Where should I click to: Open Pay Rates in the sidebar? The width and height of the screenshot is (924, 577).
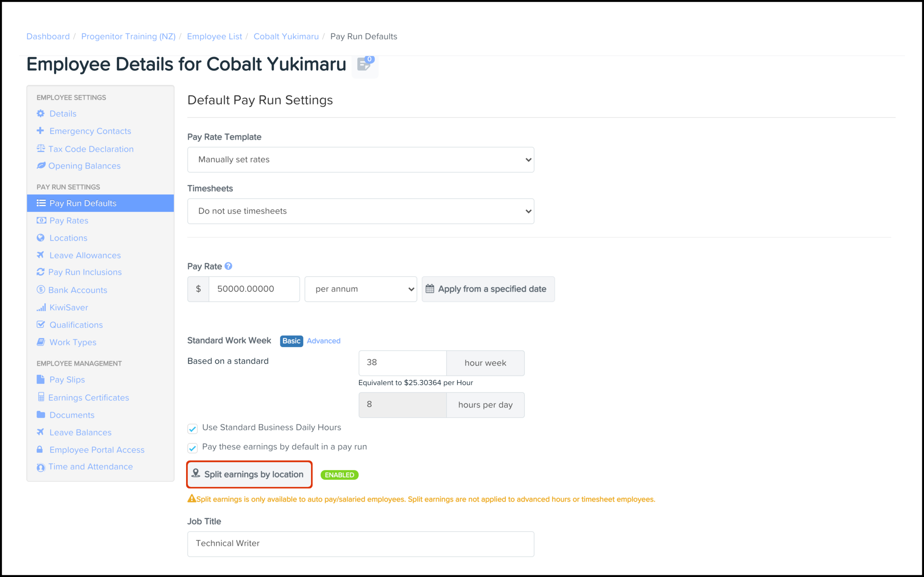[x=69, y=221]
